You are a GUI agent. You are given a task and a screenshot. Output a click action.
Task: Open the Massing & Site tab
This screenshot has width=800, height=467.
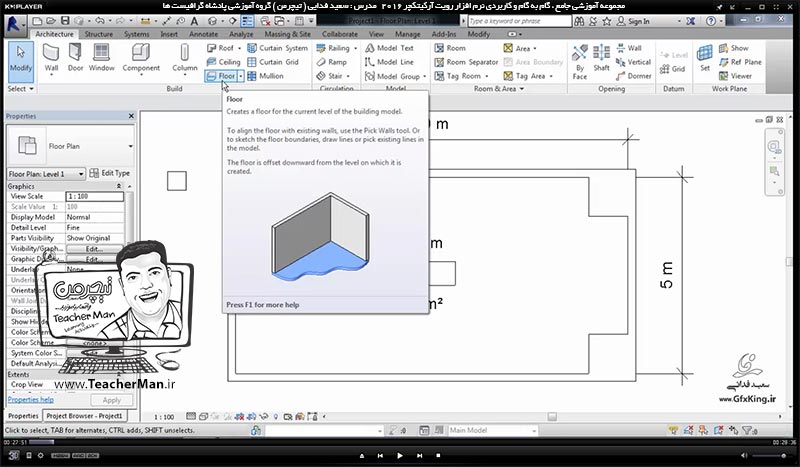(x=287, y=34)
